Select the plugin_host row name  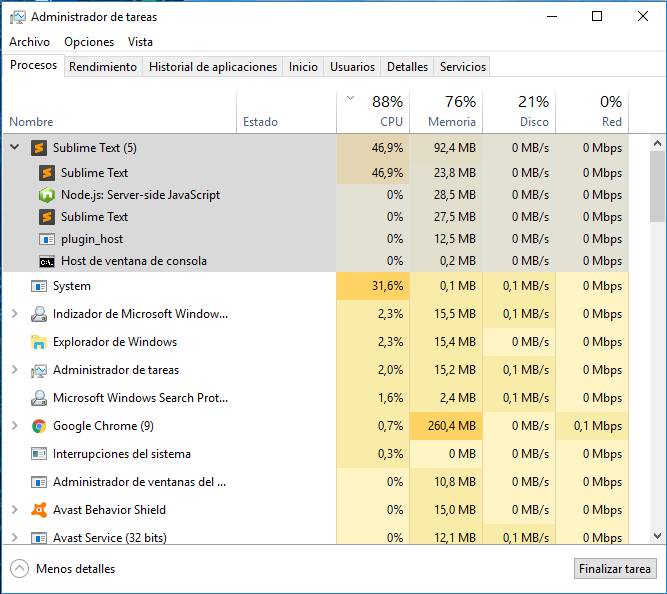coord(92,239)
